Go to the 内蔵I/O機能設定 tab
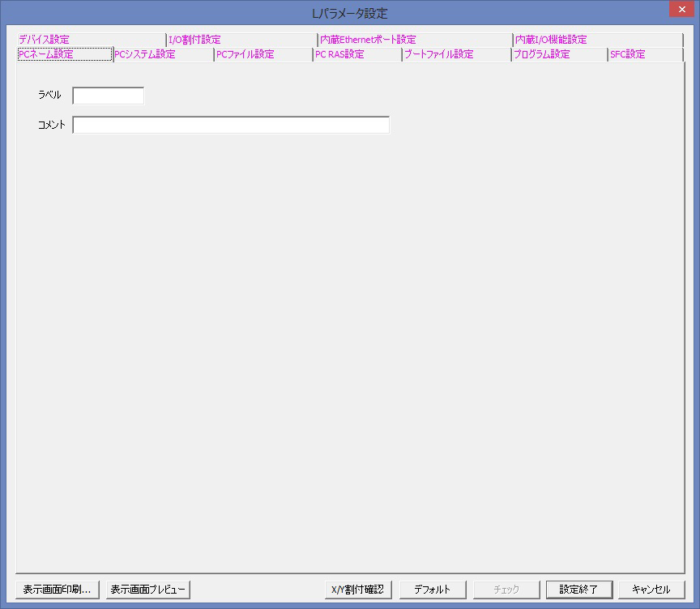 551,40
